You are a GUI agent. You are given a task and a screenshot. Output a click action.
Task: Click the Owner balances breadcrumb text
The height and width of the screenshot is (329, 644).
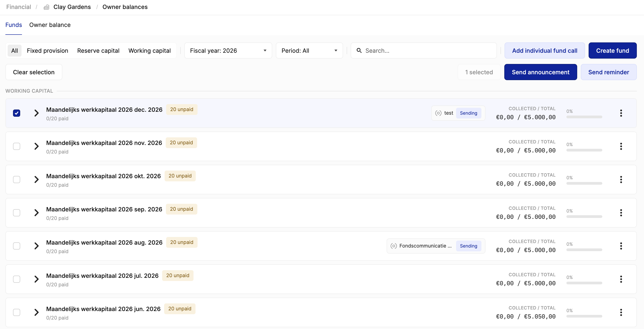(x=125, y=7)
